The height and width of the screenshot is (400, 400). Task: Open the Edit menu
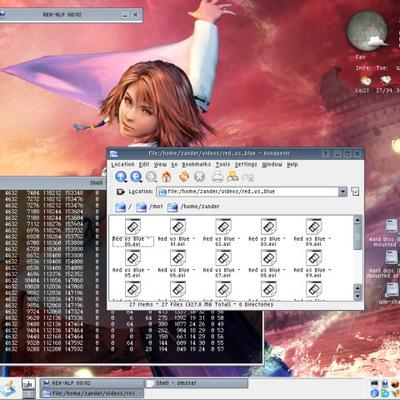[144, 165]
